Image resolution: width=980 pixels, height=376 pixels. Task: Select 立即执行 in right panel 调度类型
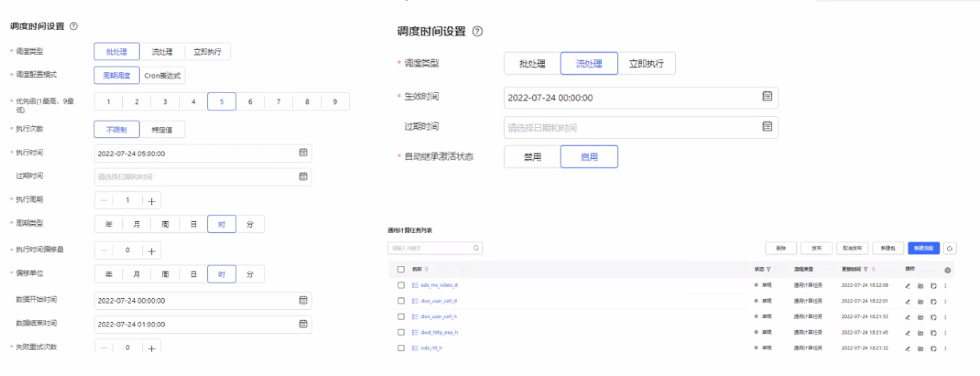pyautogui.click(x=646, y=63)
